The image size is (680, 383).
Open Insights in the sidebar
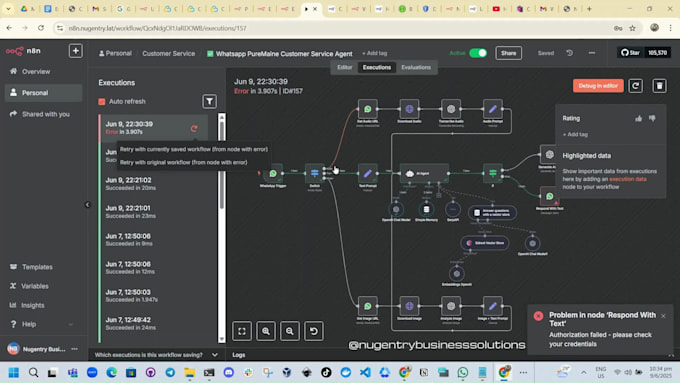[33, 305]
